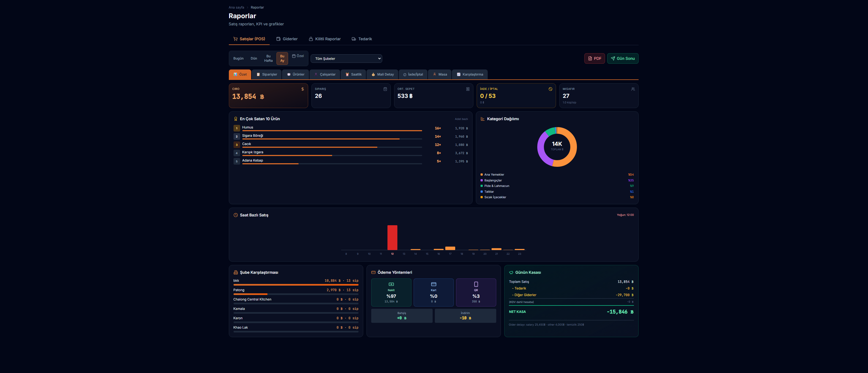Select the Bu Hafta date range
The image size is (868, 373).
click(268, 58)
